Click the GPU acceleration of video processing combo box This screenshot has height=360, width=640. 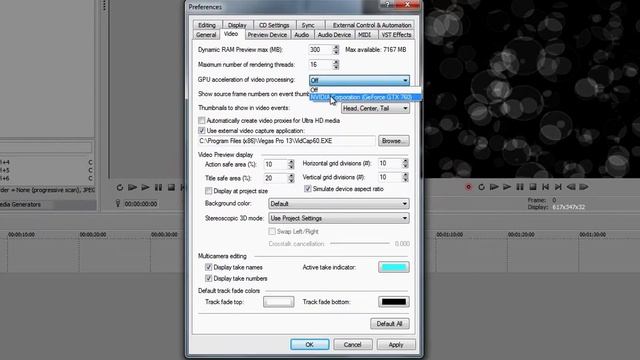(359, 80)
